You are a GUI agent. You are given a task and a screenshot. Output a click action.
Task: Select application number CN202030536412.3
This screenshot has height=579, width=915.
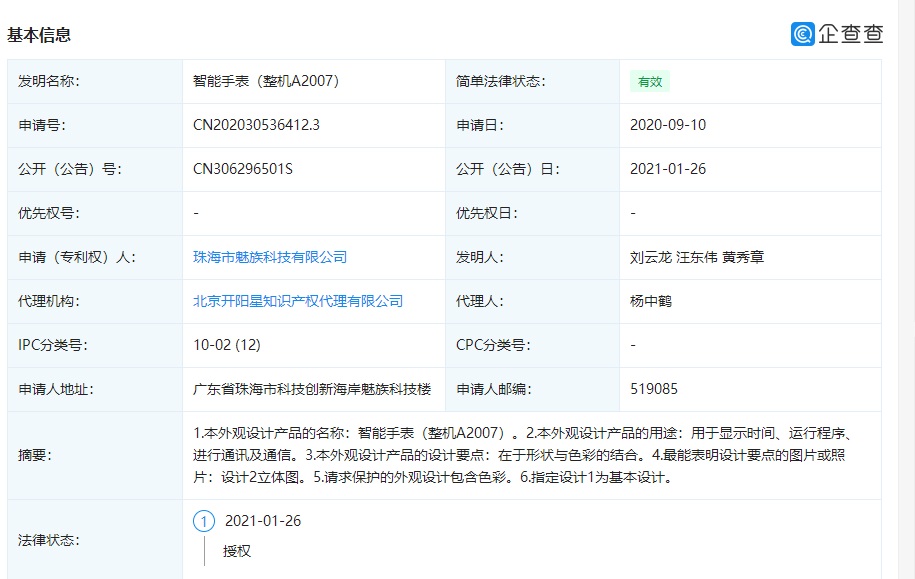point(256,125)
